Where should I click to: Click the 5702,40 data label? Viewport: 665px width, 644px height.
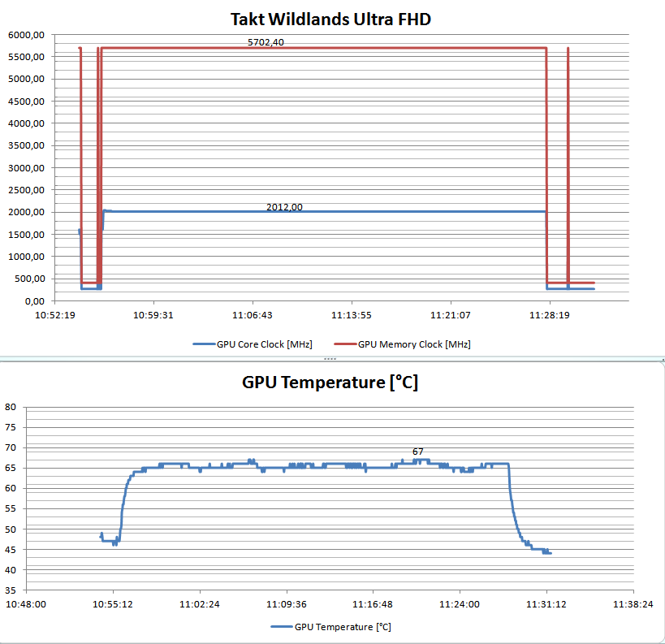tap(266, 42)
